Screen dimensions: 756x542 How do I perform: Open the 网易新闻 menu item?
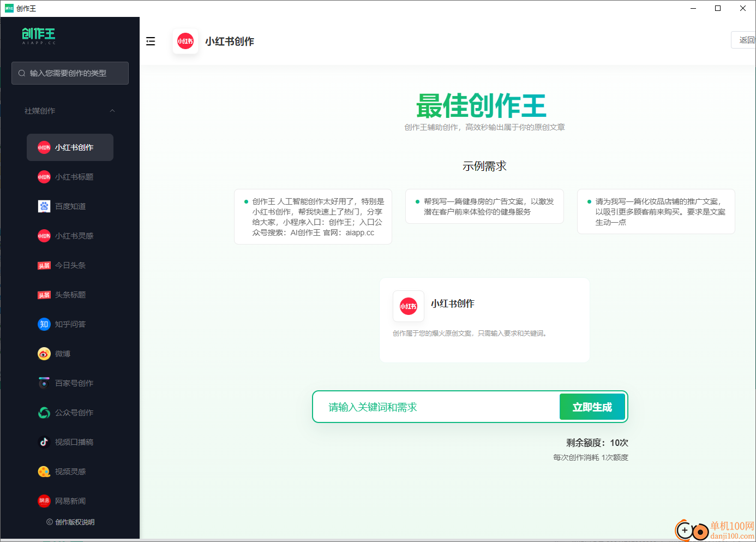coord(70,501)
